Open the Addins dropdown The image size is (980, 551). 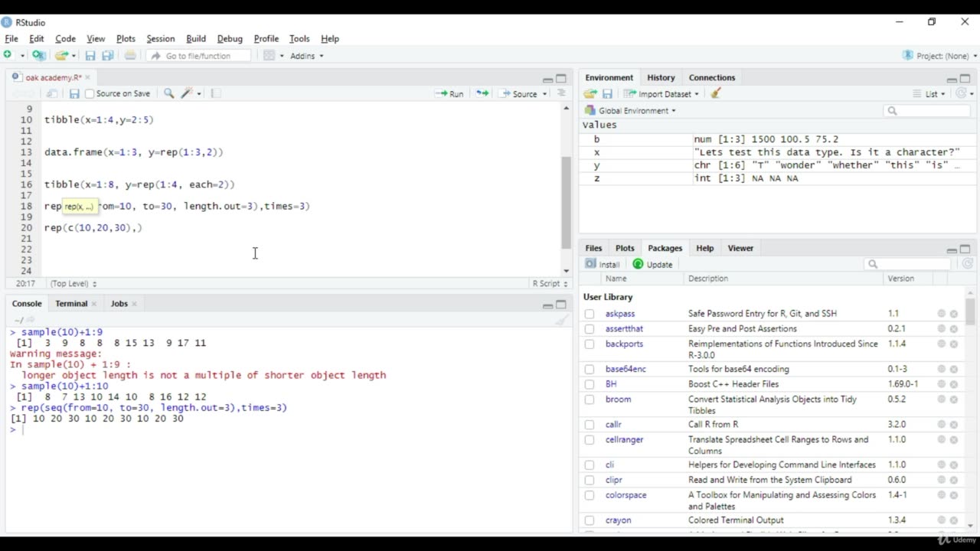coord(307,56)
